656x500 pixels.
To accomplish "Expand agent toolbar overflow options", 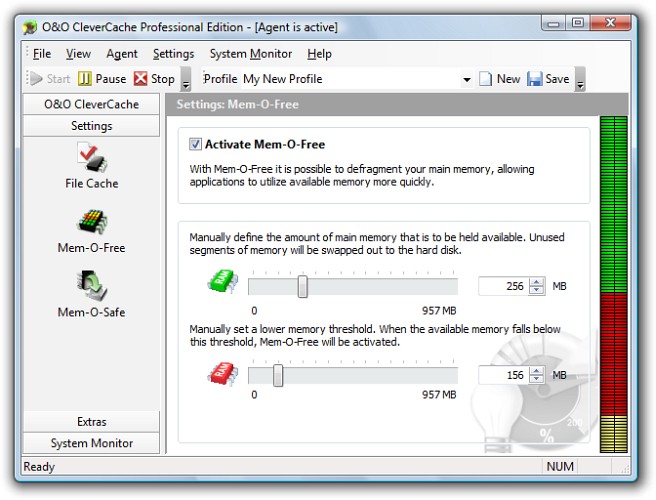I will point(186,79).
